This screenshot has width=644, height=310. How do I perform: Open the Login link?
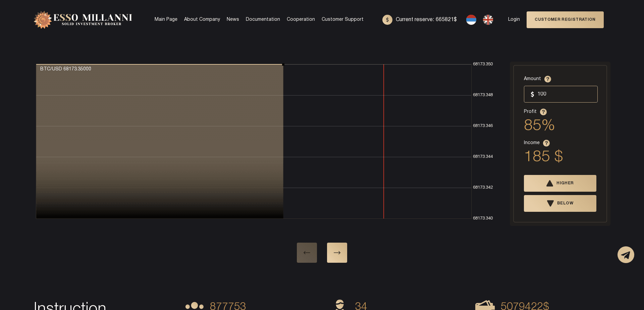click(x=514, y=19)
